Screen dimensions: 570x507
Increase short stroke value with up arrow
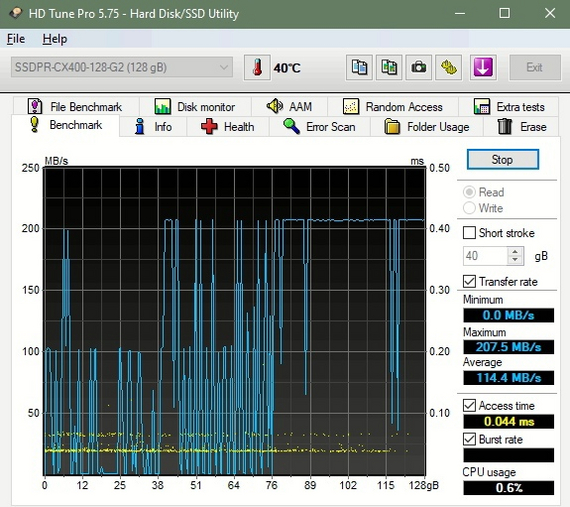click(515, 252)
